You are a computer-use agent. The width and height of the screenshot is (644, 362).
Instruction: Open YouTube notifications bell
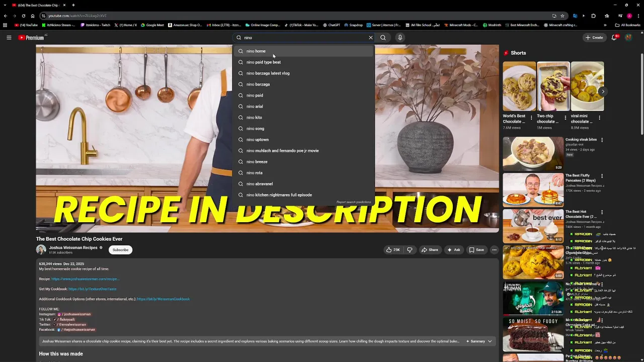pyautogui.click(x=614, y=38)
